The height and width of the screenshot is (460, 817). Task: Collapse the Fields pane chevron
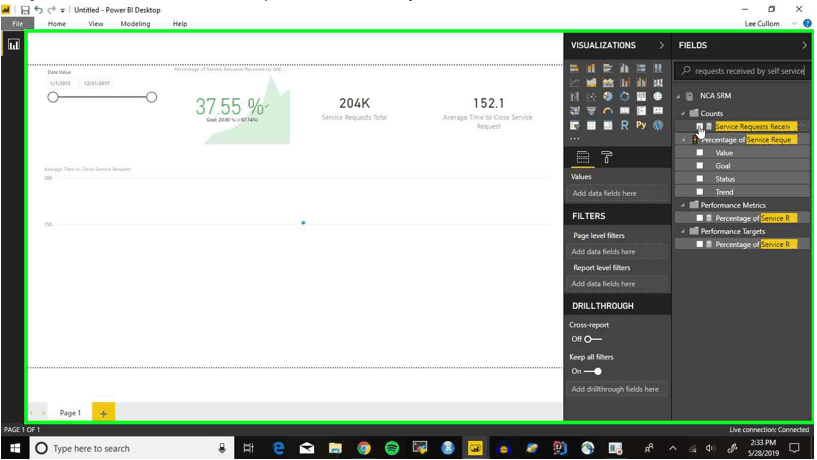804,45
